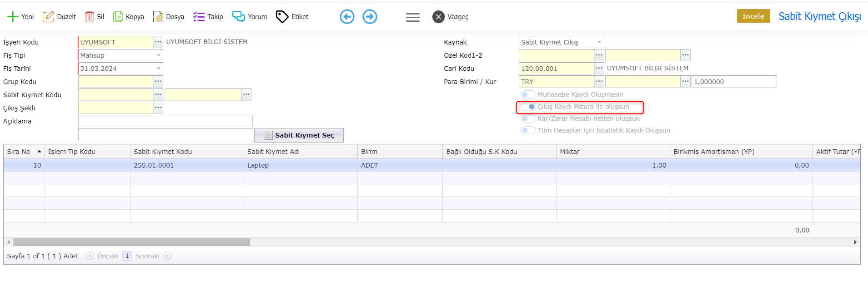Open the hamburger menu in toolbar
The width and height of the screenshot is (868, 286).
[x=412, y=17]
